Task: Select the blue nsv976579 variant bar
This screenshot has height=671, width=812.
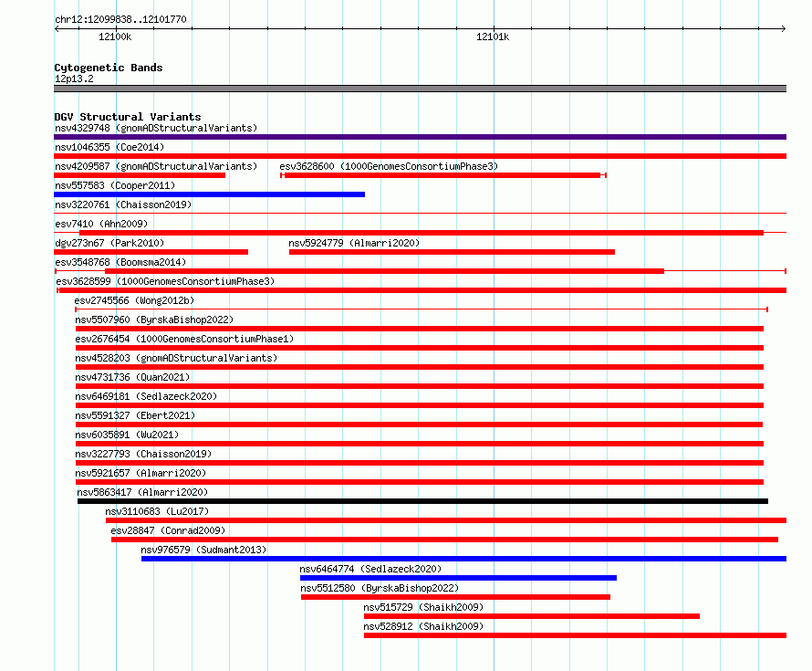Action: tap(464, 559)
